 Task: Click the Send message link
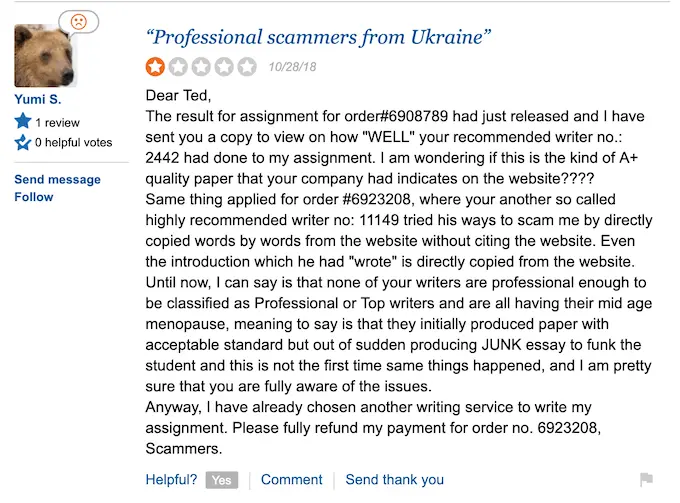pos(57,180)
